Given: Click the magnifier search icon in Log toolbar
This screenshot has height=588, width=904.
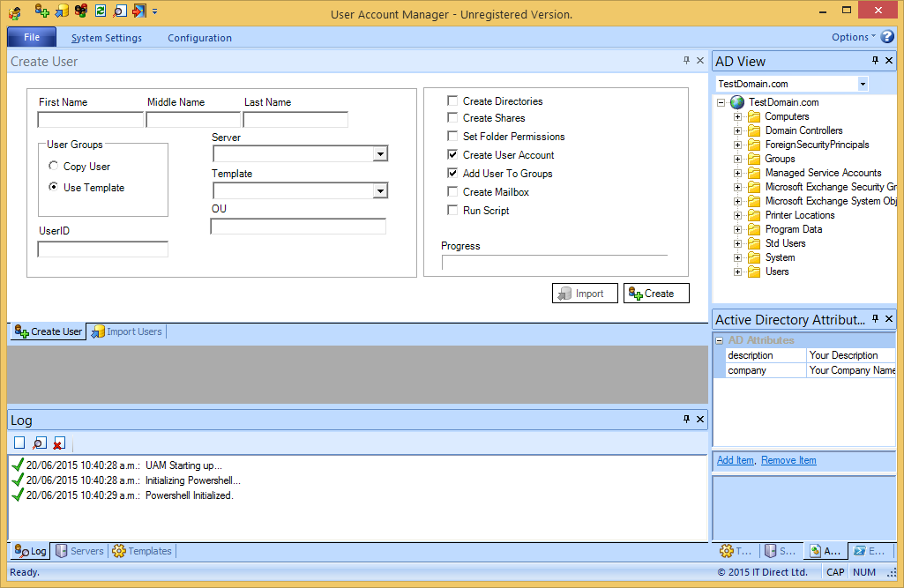Looking at the screenshot, I should coord(39,443).
